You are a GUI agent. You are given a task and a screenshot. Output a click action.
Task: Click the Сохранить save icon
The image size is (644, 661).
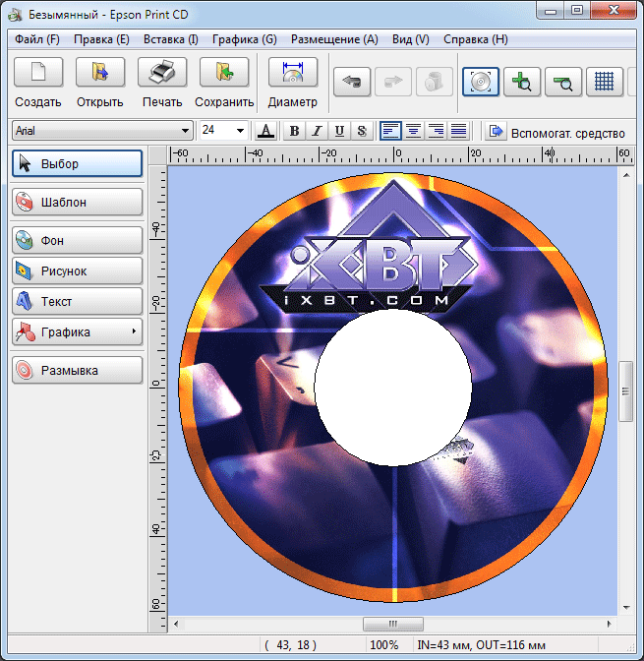coord(224,72)
